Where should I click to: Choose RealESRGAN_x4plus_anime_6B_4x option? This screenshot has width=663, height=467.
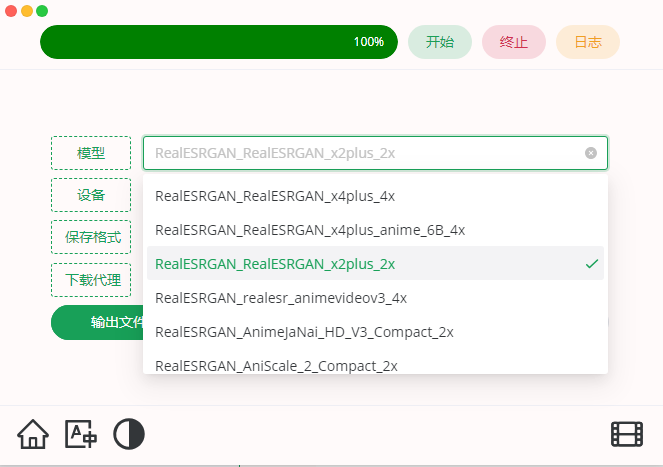[310, 230]
